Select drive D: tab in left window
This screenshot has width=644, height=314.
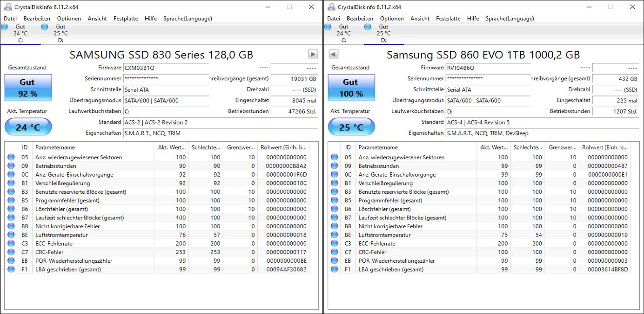point(60,34)
